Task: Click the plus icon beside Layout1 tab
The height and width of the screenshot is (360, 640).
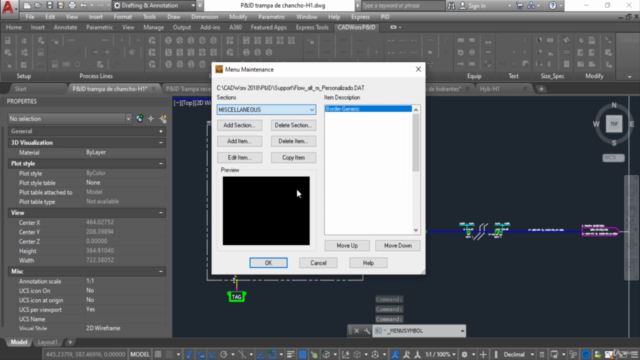Action: point(70,342)
